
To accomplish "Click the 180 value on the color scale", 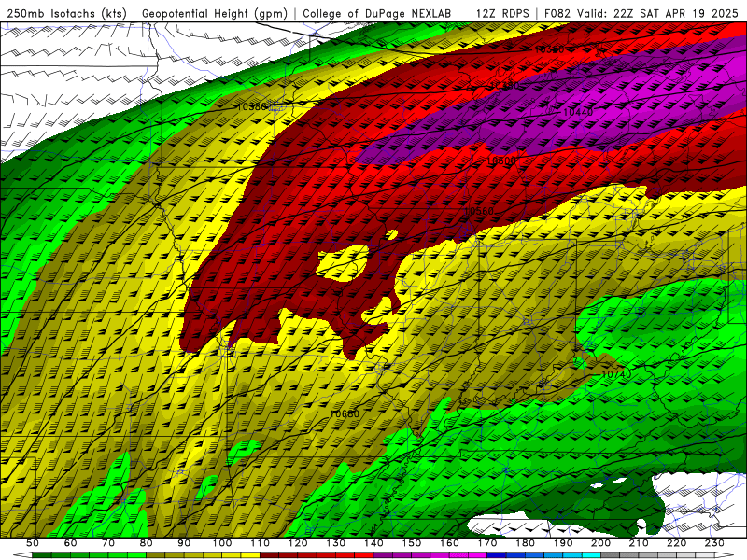I will click(525, 543).
